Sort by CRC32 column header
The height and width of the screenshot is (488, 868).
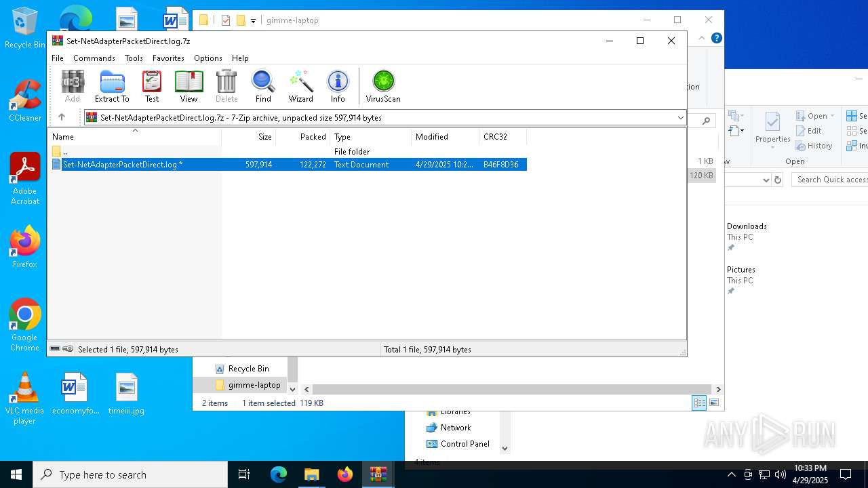click(502, 137)
